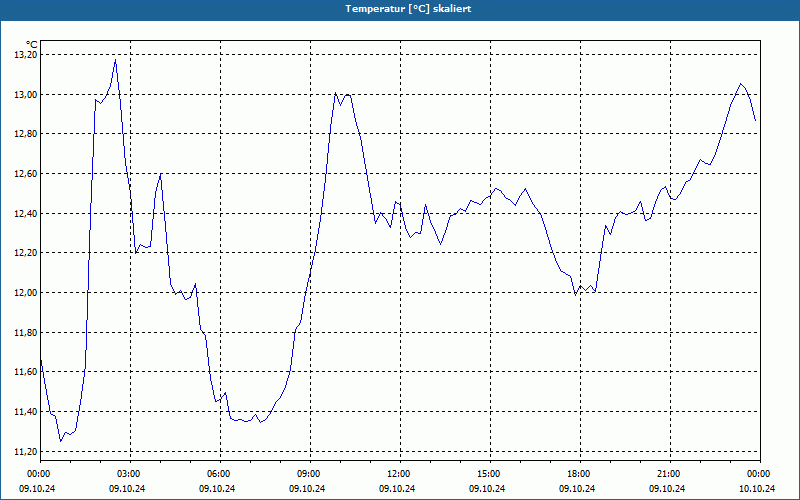Click the curve's lowest dip just after midnight
This screenshot has width=800, height=500.
pyautogui.click(x=61, y=441)
